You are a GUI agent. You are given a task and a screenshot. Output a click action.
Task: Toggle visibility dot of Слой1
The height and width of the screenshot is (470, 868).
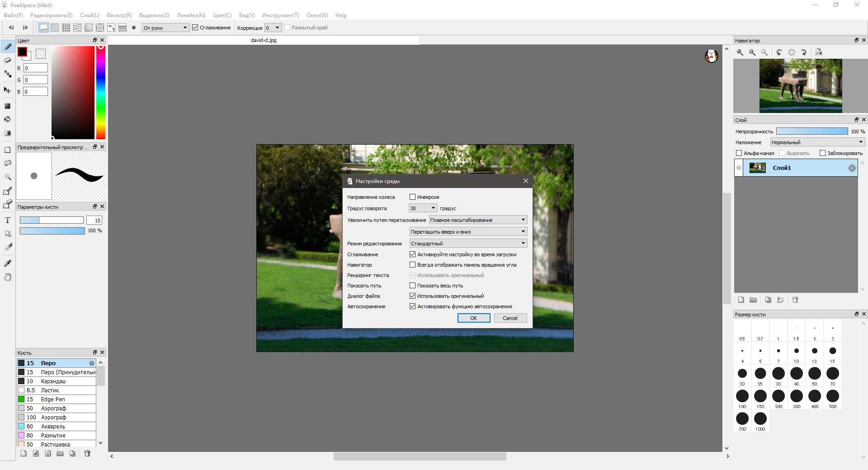[739, 168]
